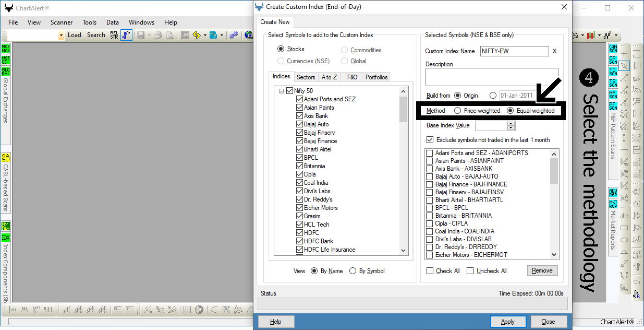Open the Save icon dropdown arrow
The height and width of the screenshot is (330, 644).
tap(149, 35)
